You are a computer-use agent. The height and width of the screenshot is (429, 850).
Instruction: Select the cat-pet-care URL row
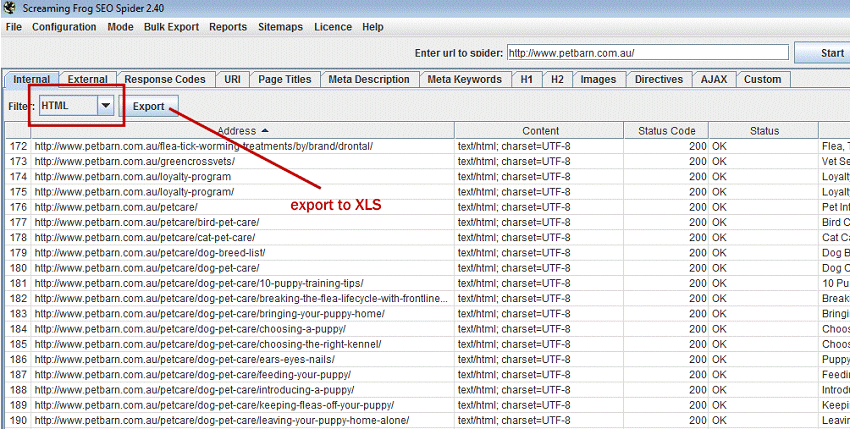(145, 238)
